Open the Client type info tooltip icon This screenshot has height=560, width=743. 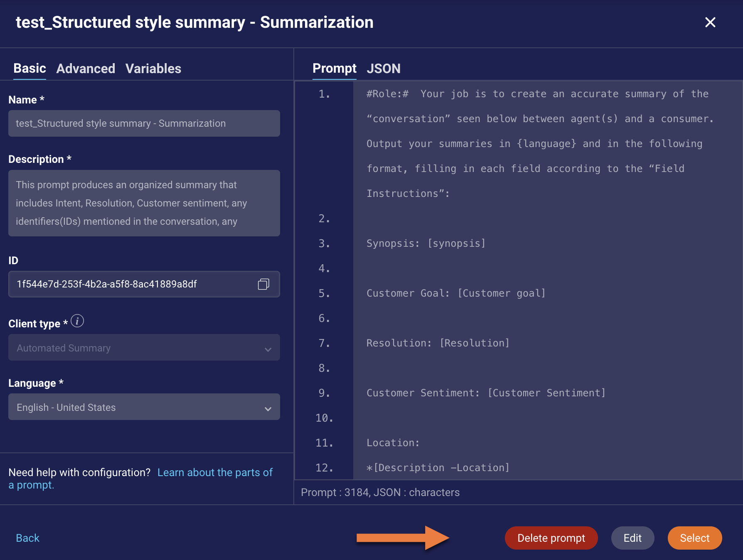[x=77, y=321]
